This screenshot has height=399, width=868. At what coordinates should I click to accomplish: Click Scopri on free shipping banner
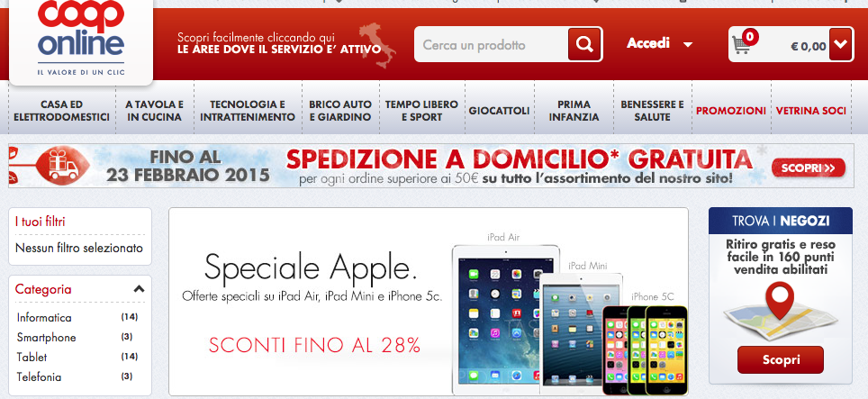(x=809, y=168)
